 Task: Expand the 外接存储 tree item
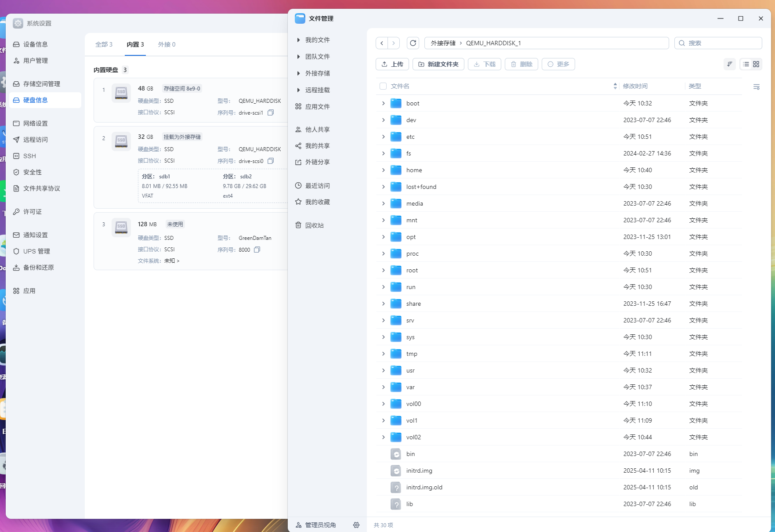[299, 73]
